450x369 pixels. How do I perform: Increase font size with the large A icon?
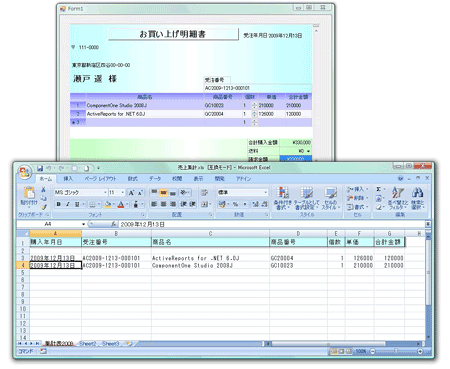[132, 193]
